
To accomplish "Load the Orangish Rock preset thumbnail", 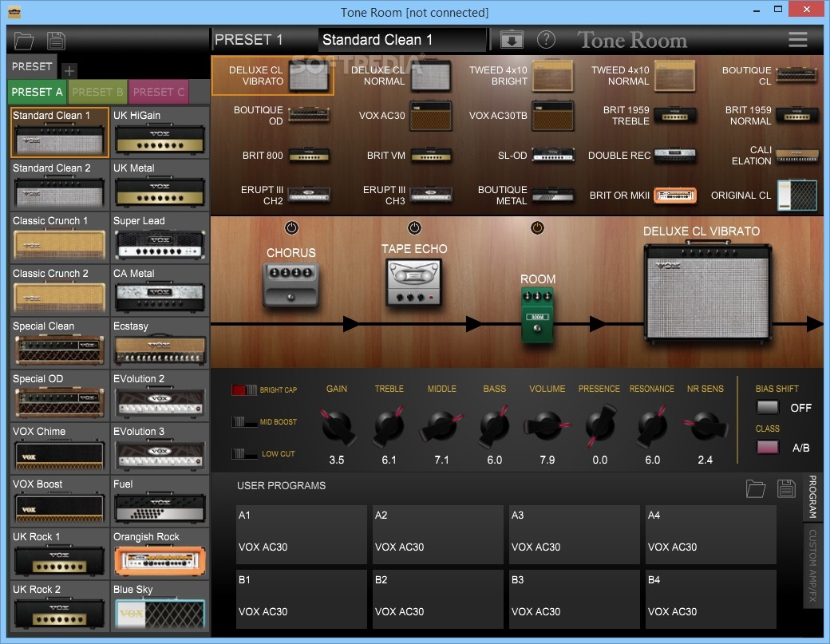I will (160, 554).
